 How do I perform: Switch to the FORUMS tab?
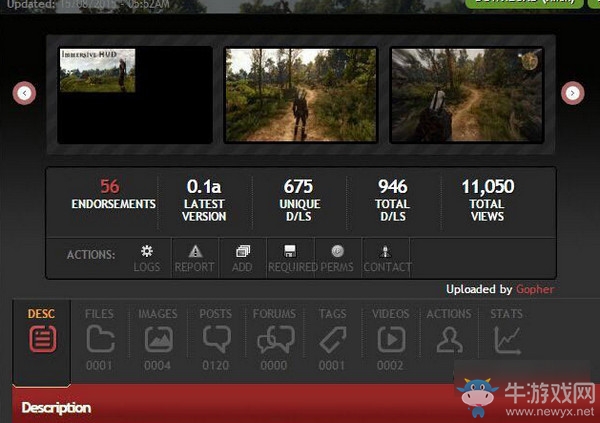[x=274, y=339]
